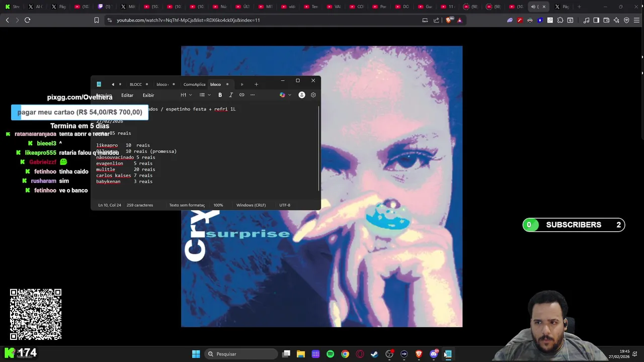Click the 'Ln 10, Col 24' status entry
The height and width of the screenshot is (362, 644).
coord(109,205)
